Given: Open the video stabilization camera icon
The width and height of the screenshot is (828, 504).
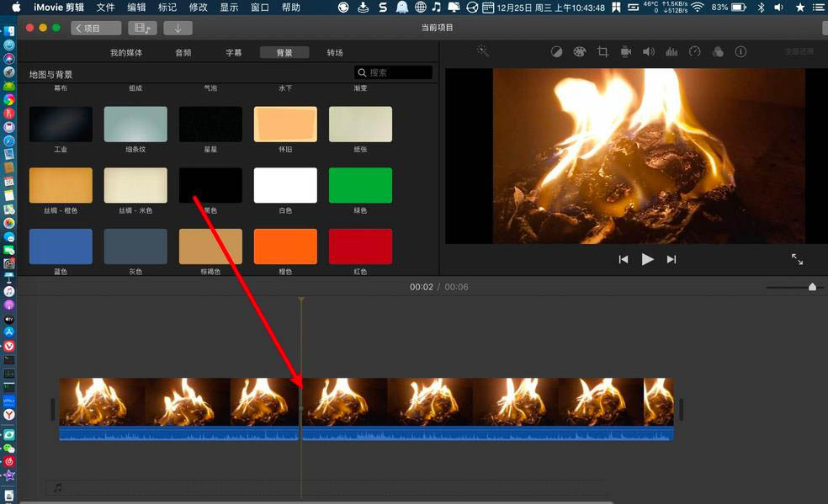Looking at the screenshot, I should (625, 52).
